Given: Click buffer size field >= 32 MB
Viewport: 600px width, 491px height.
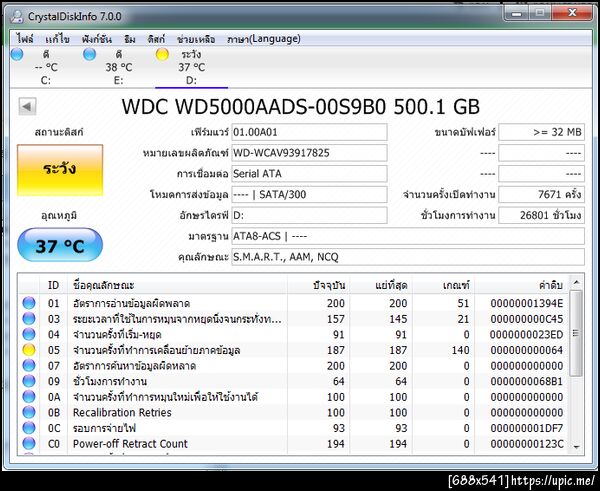Looking at the screenshot, I should coord(541,132).
